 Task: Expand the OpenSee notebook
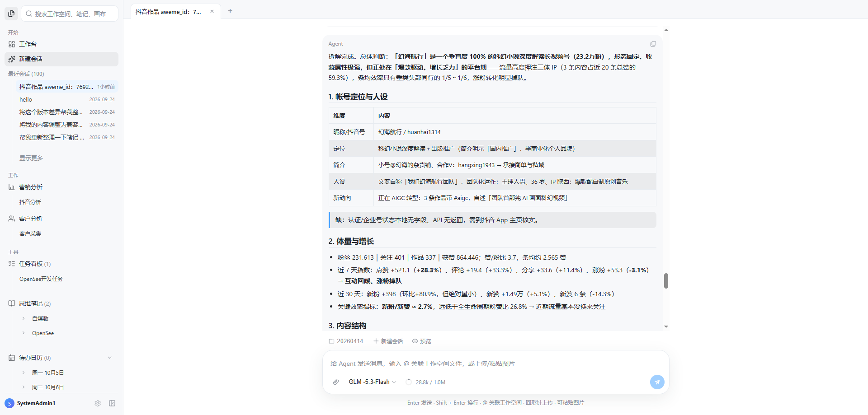pos(24,333)
